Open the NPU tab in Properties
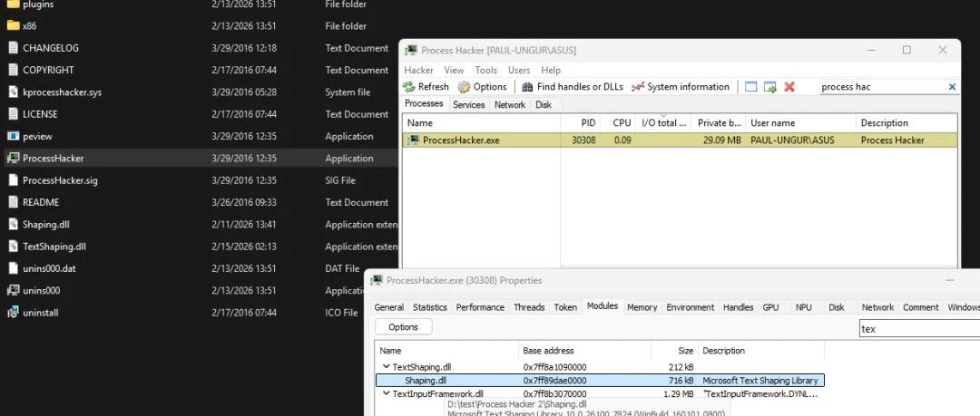980x416 pixels. 804,307
